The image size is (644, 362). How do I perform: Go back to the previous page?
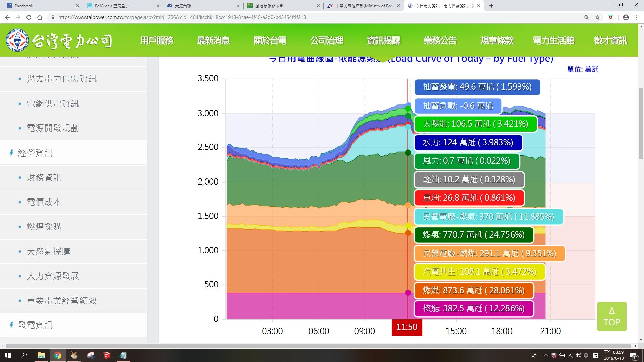coord(7,17)
